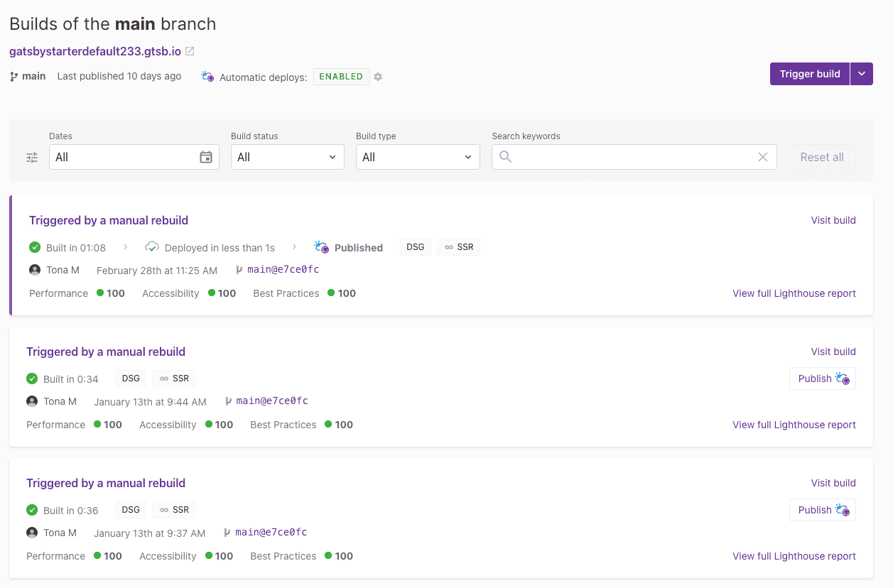The image size is (893, 588).
Task: Click the filter sliders icon
Action: pos(32,158)
